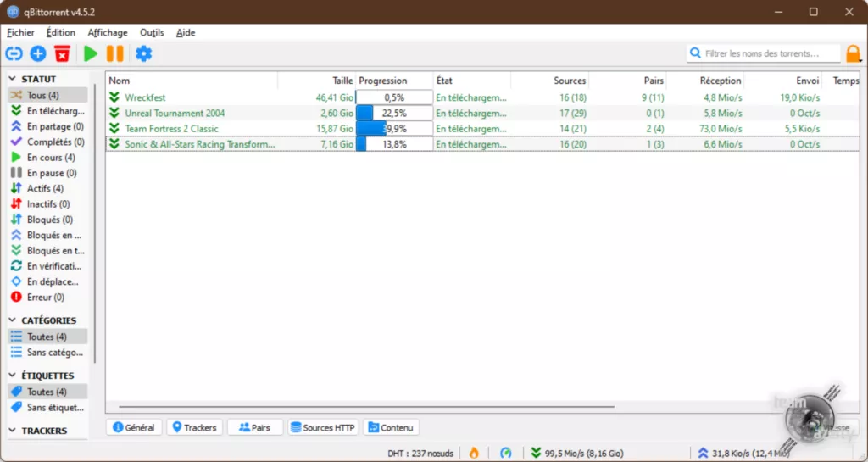
Task: Click the Wreckfest 0,5% progress bar
Action: coord(394,97)
